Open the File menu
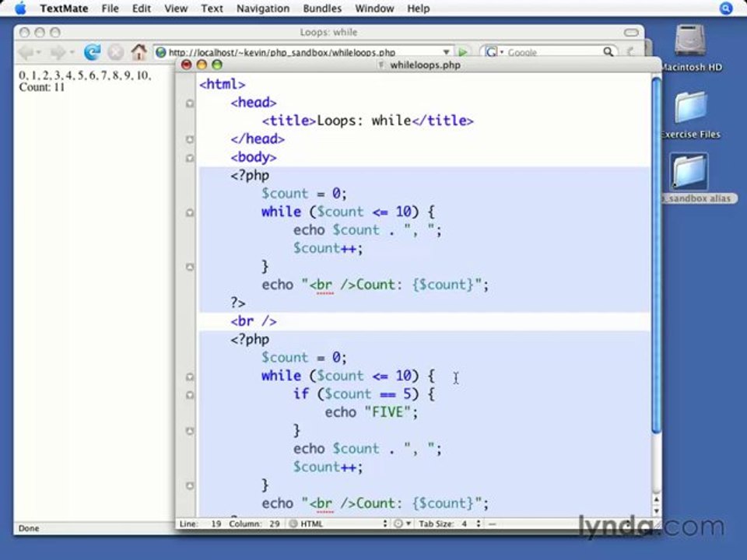 [110, 9]
